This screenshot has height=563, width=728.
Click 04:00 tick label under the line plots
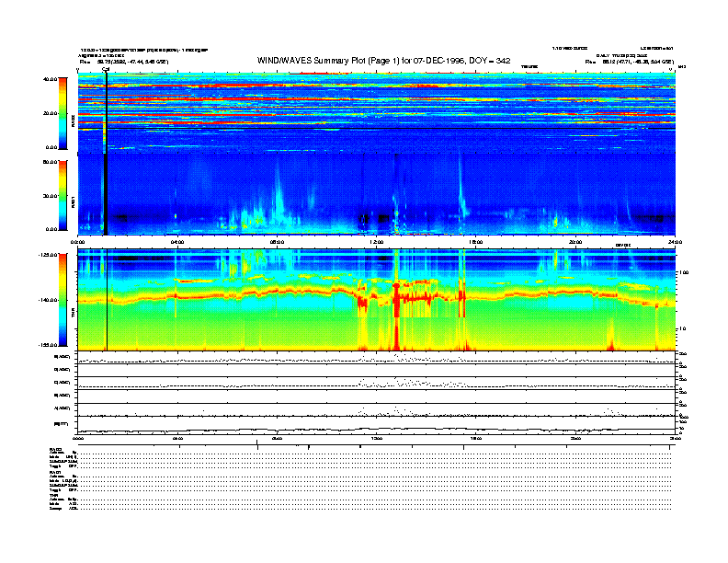pyautogui.click(x=177, y=438)
